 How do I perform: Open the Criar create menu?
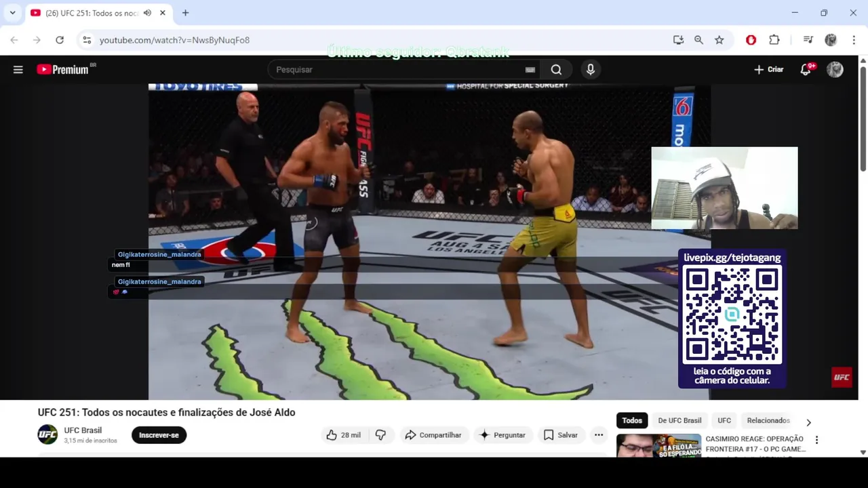pyautogui.click(x=768, y=69)
